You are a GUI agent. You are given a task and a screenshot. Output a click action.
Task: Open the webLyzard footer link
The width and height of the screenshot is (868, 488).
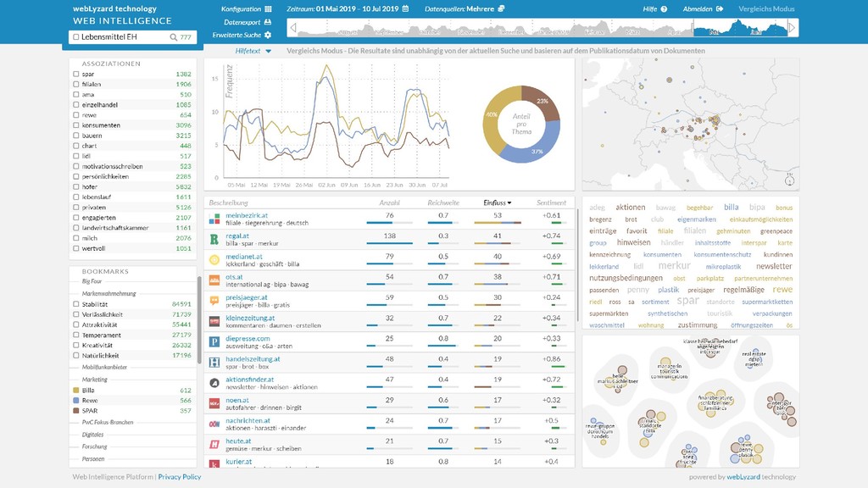pos(743,477)
